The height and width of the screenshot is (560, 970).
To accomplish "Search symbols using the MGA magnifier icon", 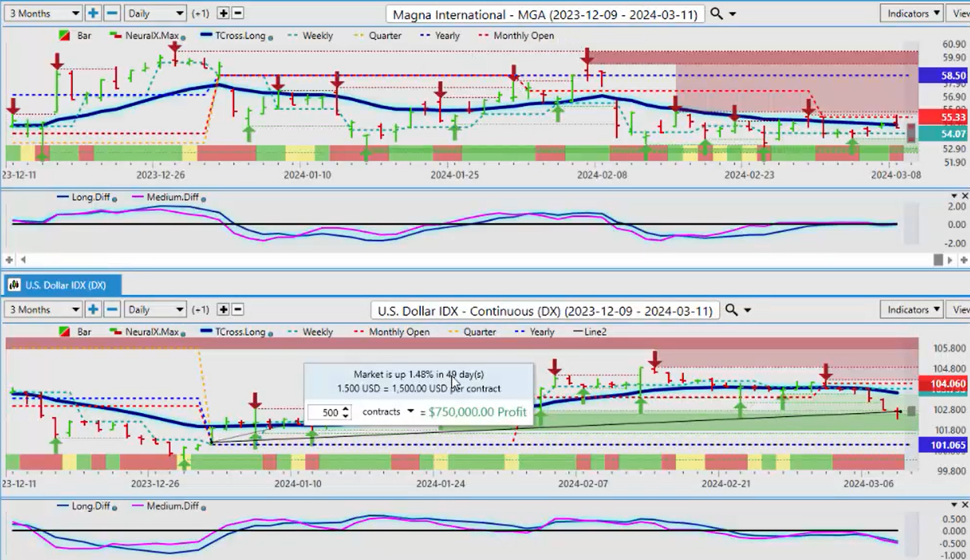I will click(716, 14).
